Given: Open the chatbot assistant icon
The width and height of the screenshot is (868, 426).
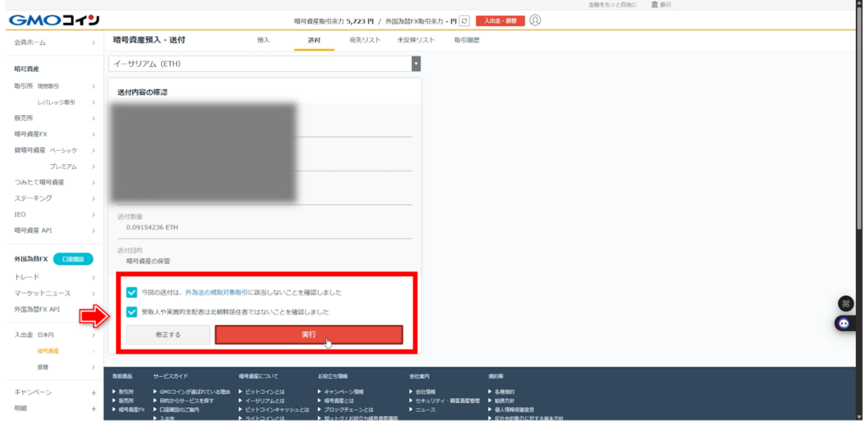Looking at the screenshot, I should pos(844,323).
